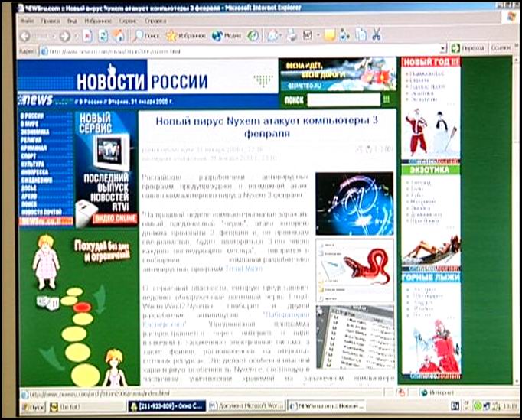
Task: Open the Культура sidebar section
Action: pos(33,164)
